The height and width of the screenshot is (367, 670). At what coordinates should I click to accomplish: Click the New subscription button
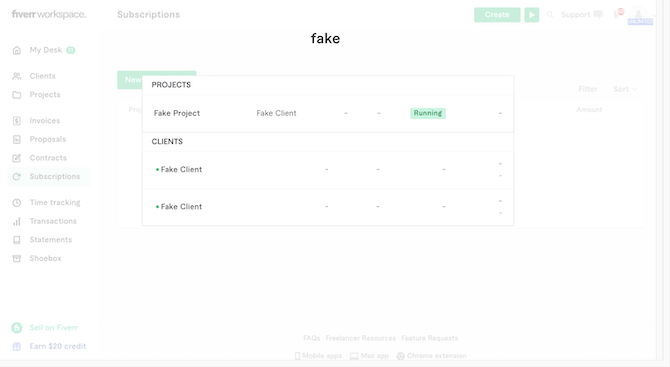pyautogui.click(x=129, y=80)
